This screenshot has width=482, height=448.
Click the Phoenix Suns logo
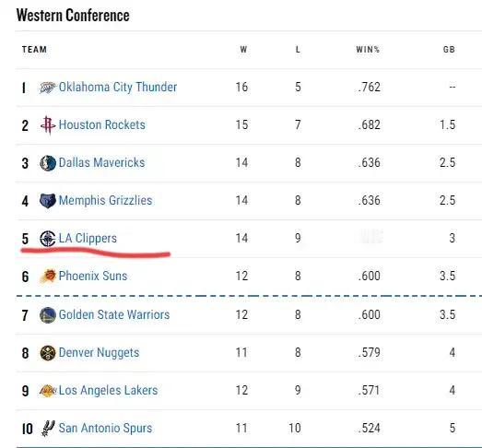point(48,276)
